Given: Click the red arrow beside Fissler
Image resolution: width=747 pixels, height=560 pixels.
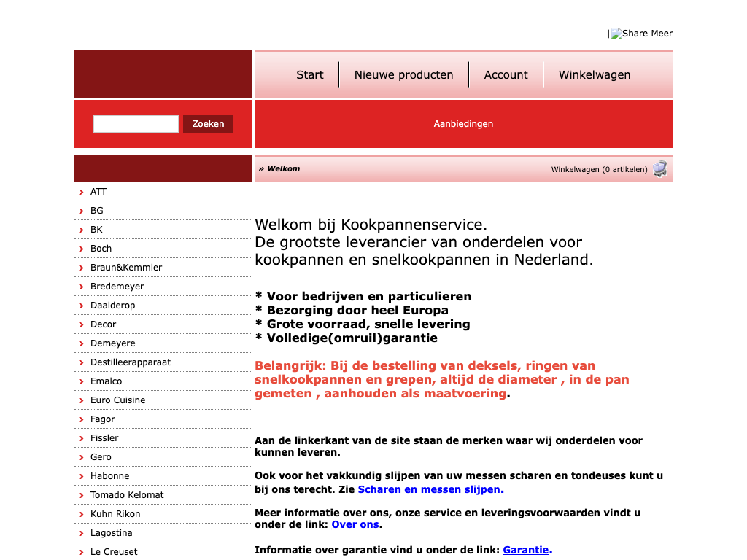Looking at the screenshot, I should 80,439.
